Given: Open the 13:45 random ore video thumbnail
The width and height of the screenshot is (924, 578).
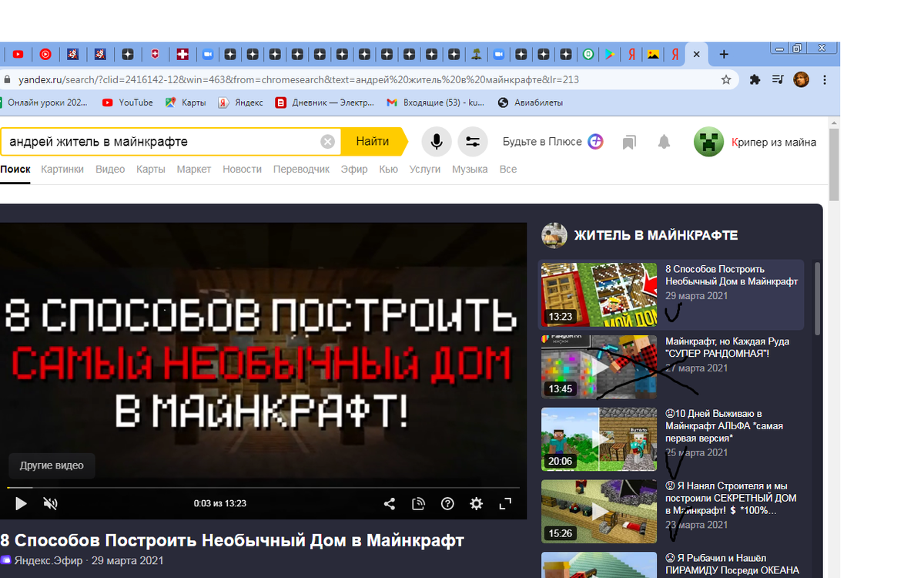Looking at the screenshot, I should pos(599,366).
